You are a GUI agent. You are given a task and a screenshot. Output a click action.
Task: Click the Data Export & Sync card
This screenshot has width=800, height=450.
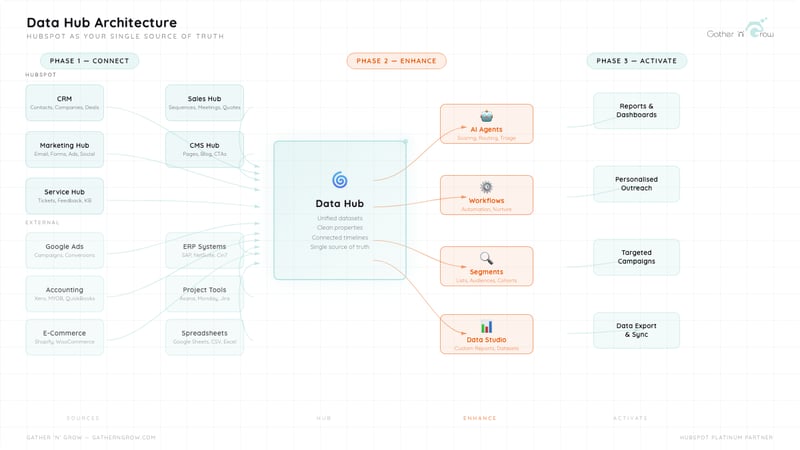[636, 330]
